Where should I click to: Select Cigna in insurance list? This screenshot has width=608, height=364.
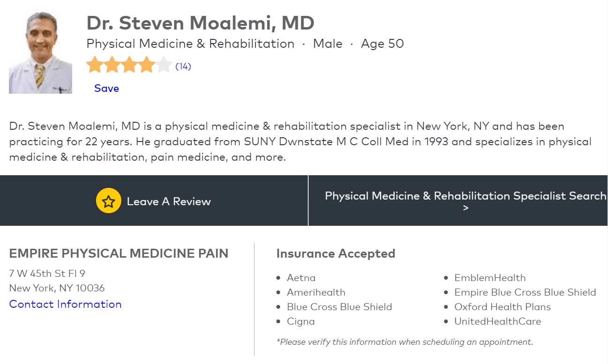[301, 321]
